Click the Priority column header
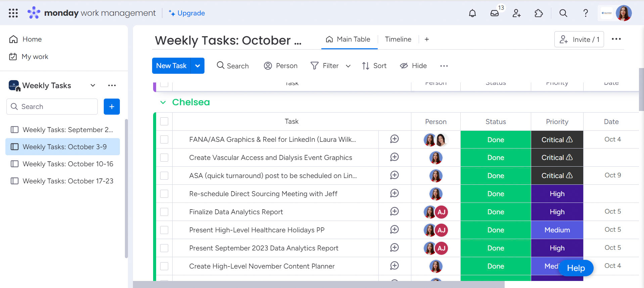Image resolution: width=644 pixels, height=288 pixels. click(557, 122)
